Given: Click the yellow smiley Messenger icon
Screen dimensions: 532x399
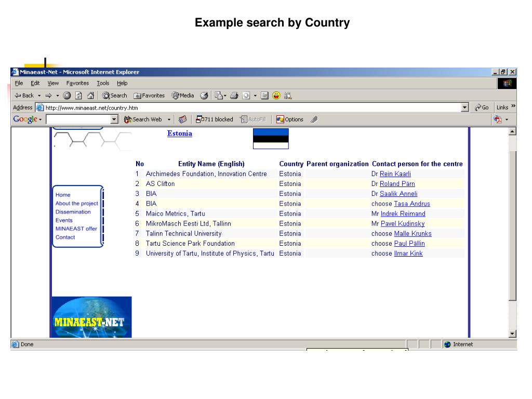Looking at the screenshot, I should (x=276, y=96).
